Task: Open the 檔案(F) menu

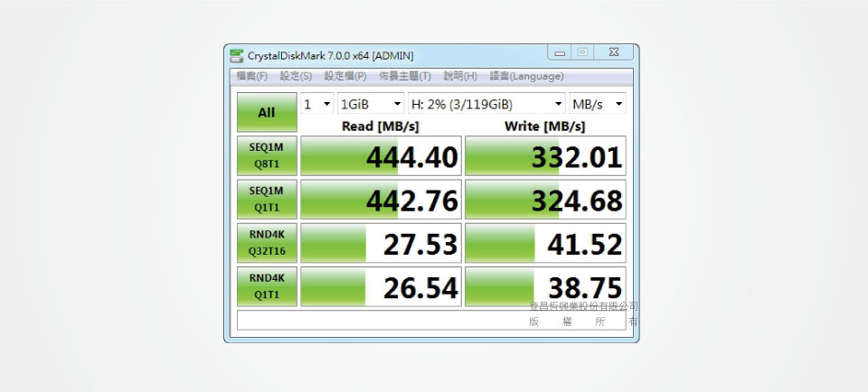Action: (251, 76)
